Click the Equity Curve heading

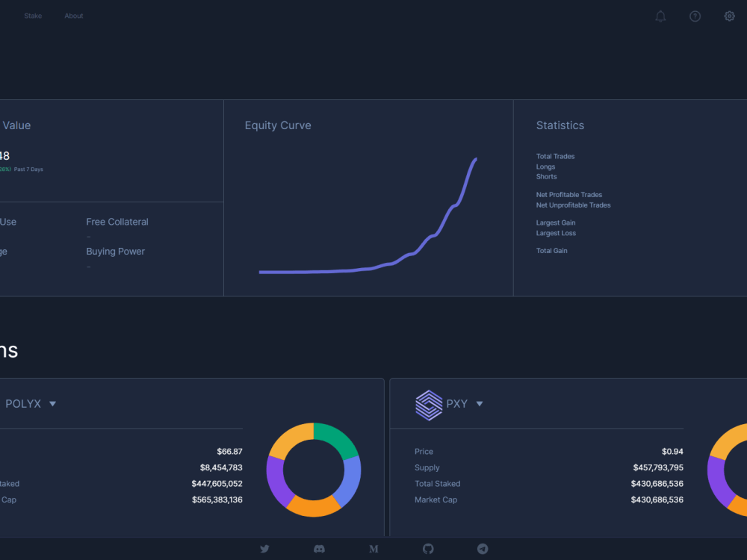278,125
